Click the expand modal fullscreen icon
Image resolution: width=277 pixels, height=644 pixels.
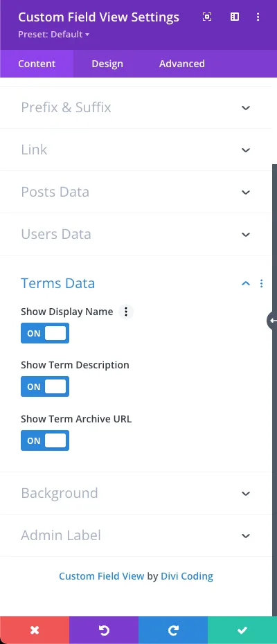click(207, 17)
